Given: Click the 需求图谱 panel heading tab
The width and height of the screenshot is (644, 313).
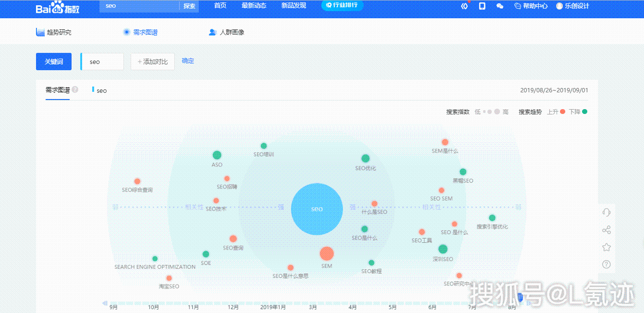Looking at the screenshot, I should click(x=58, y=90).
